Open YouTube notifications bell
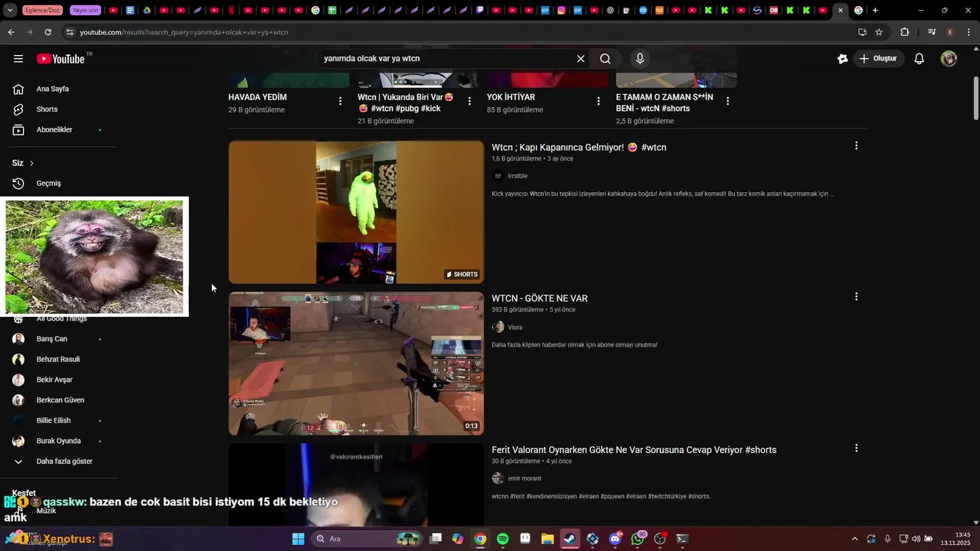980x551 pixels. click(920, 59)
